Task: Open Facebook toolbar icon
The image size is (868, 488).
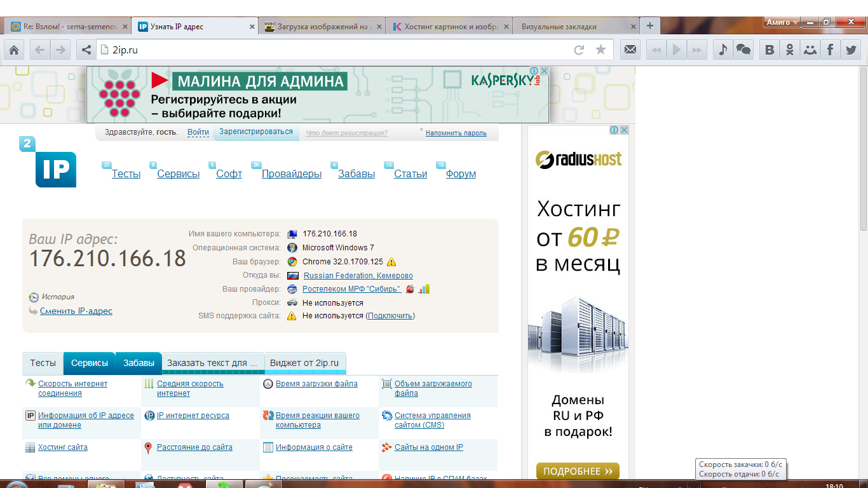Action: 831,50
